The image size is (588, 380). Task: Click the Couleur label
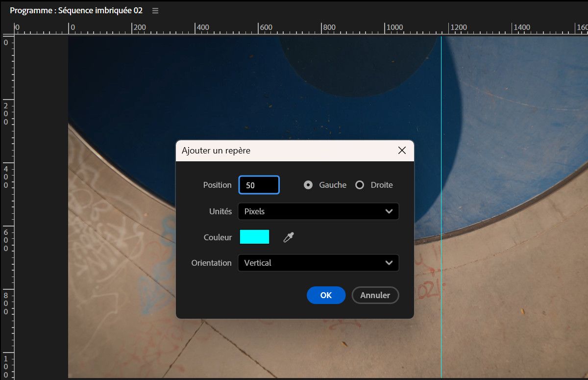tap(218, 237)
